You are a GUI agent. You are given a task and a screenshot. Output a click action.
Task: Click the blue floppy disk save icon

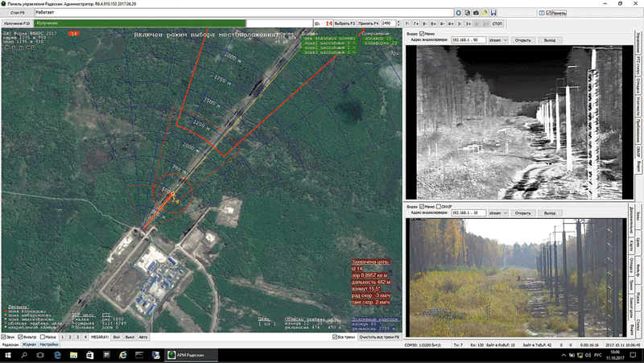point(493,13)
